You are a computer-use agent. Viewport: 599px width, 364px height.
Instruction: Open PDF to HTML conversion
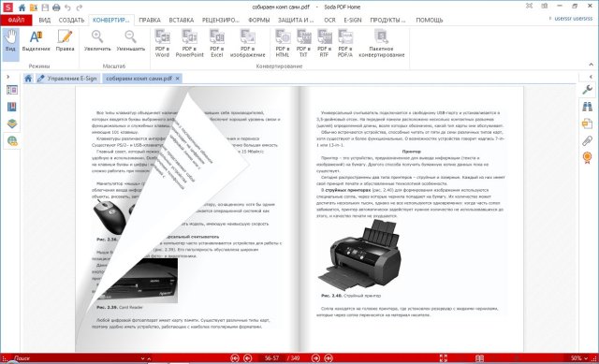(x=283, y=44)
